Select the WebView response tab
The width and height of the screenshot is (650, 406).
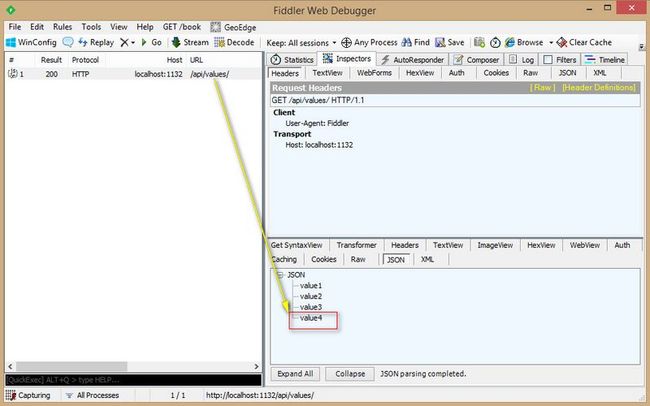tap(585, 245)
